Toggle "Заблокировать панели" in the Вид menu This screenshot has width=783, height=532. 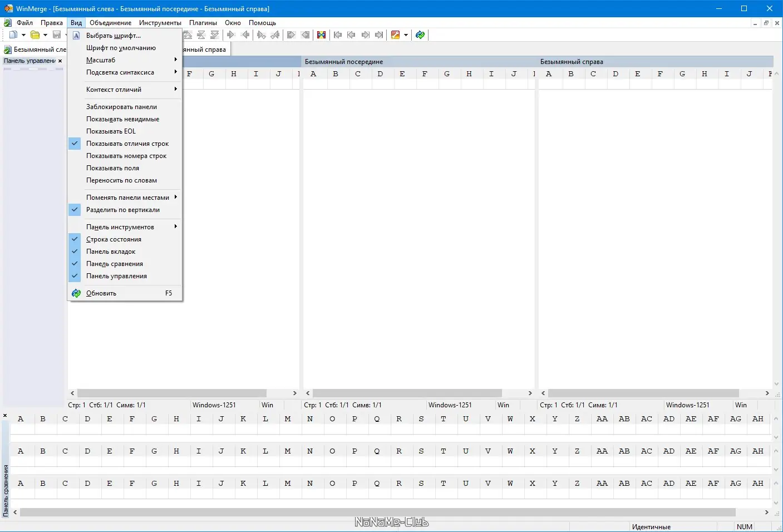(125, 107)
